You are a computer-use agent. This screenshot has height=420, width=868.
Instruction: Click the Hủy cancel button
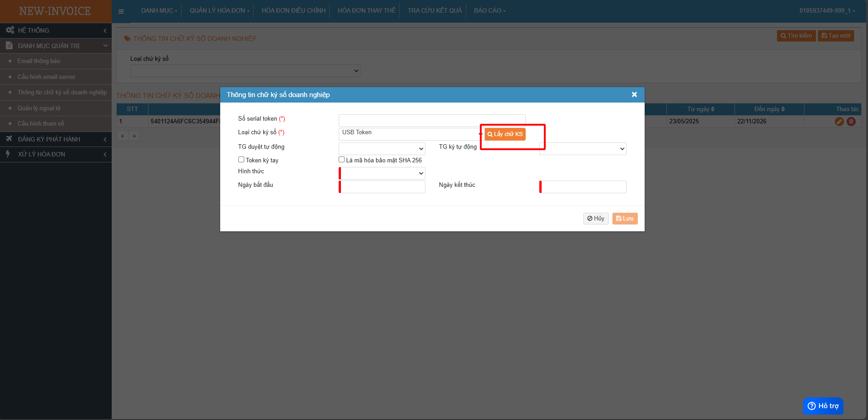596,219
